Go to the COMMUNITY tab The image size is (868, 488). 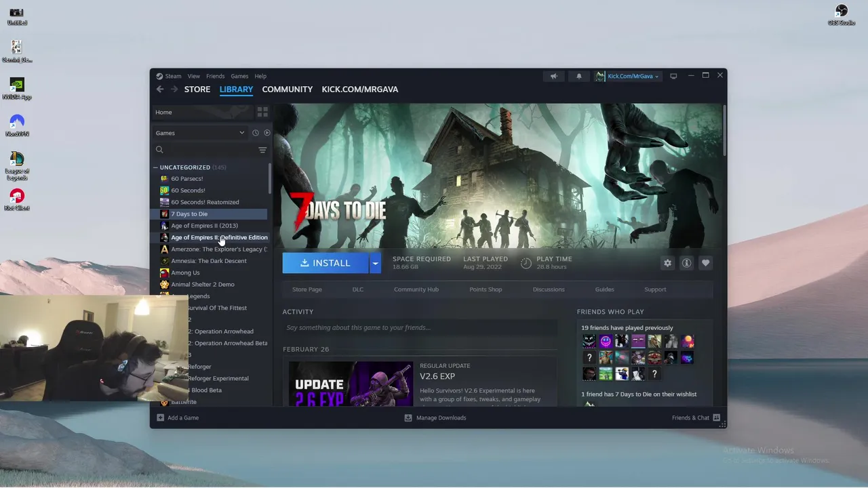[288, 89]
